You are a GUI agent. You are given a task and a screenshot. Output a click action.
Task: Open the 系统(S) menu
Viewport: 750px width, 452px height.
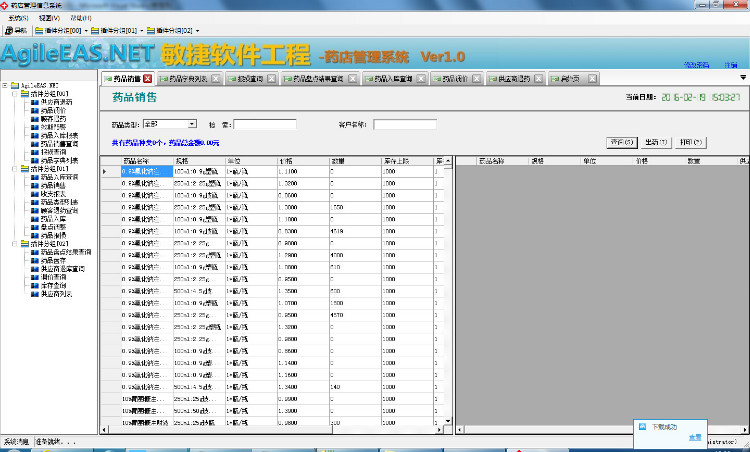click(18, 18)
